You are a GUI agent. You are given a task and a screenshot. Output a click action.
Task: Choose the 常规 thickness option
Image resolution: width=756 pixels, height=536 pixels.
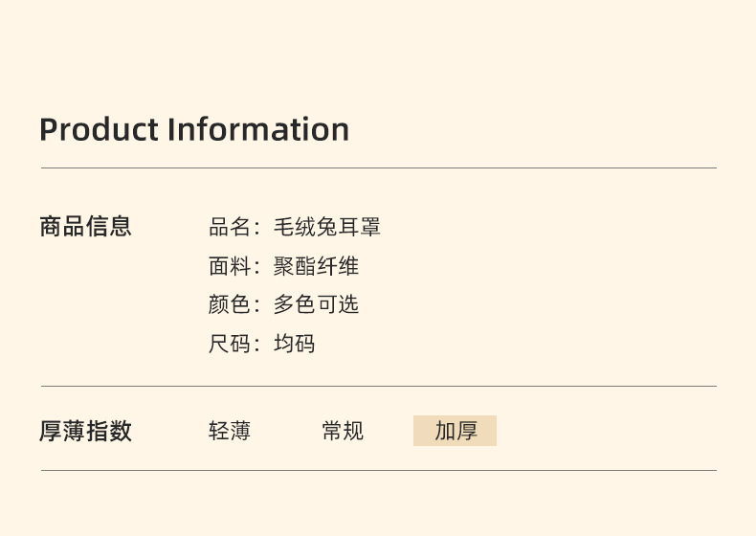point(343,431)
